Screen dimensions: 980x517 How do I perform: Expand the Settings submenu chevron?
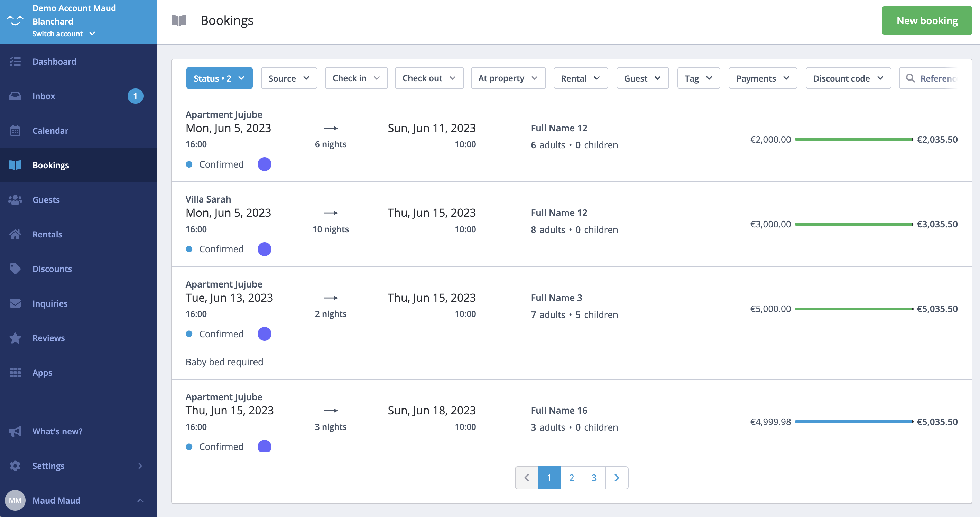point(140,466)
